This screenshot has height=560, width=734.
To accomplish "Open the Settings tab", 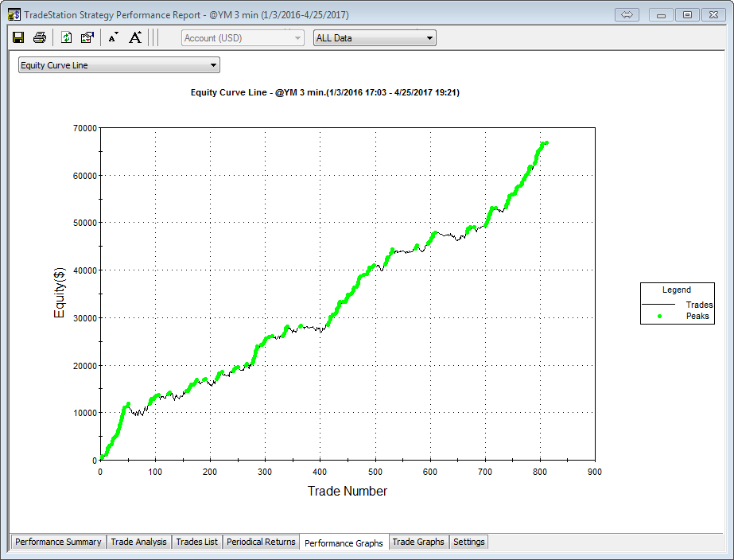I will [x=468, y=542].
